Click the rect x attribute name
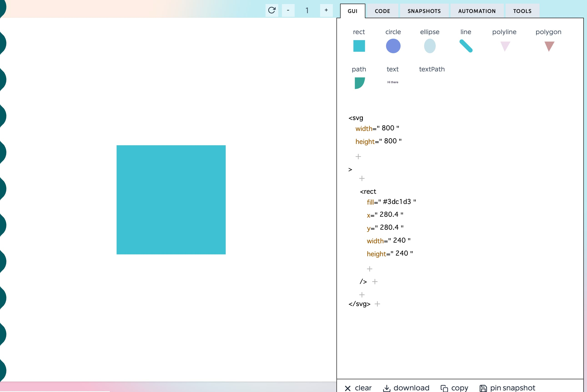 (x=369, y=216)
